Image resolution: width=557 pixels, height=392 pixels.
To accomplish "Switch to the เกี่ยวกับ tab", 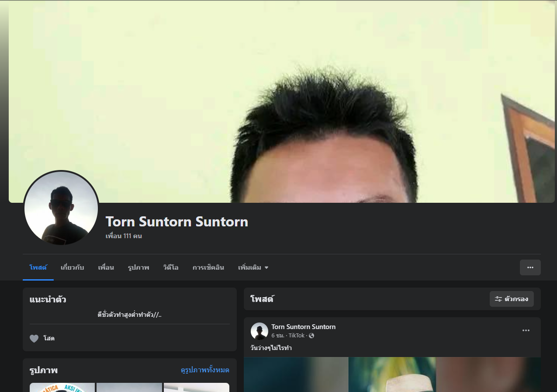I will click(x=72, y=267).
